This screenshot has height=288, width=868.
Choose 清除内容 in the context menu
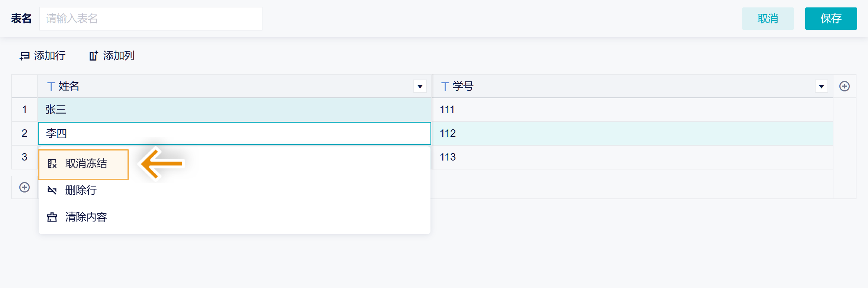click(86, 217)
